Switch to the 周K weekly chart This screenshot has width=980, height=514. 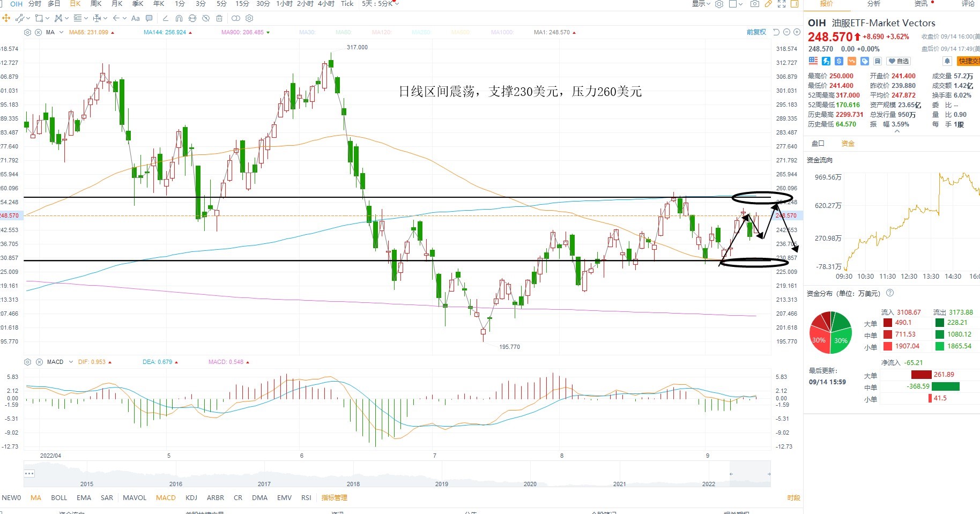click(x=96, y=4)
